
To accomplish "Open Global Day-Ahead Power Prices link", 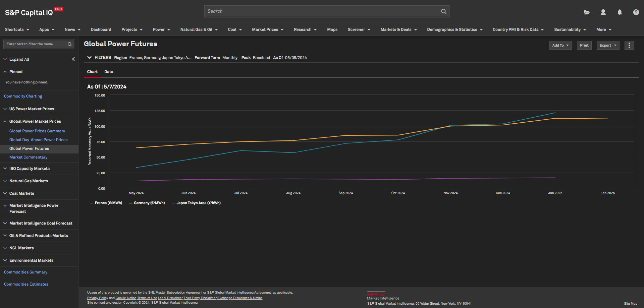I will point(38,140).
